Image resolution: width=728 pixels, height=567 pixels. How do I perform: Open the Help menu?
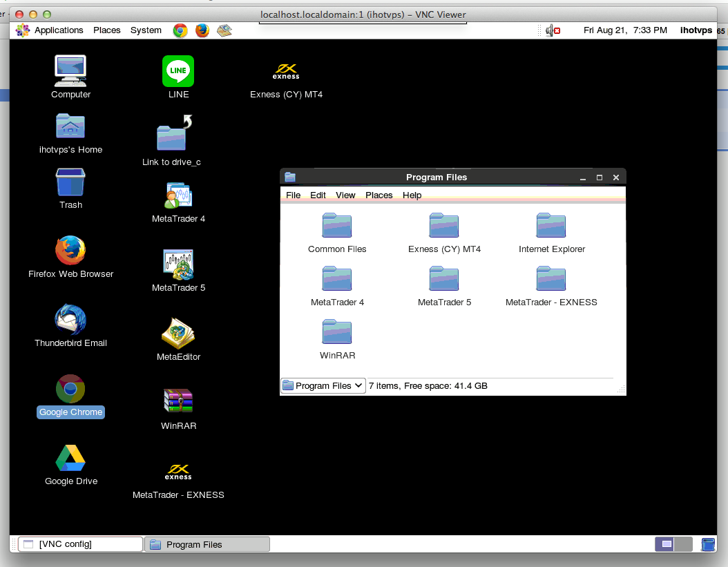[x=412, y=195]
